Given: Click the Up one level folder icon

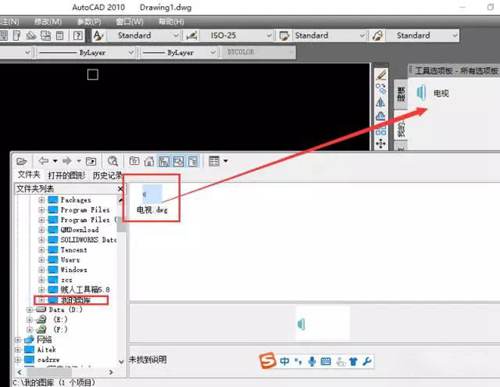Looking at the screenshot, I should [91, 162].
